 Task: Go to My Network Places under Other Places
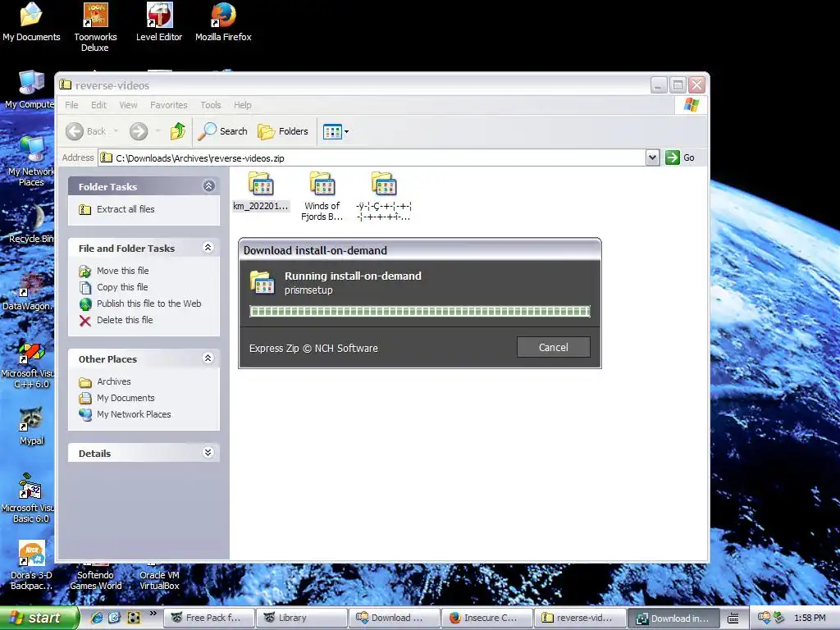pyautogui.click(x=125, y=414)
